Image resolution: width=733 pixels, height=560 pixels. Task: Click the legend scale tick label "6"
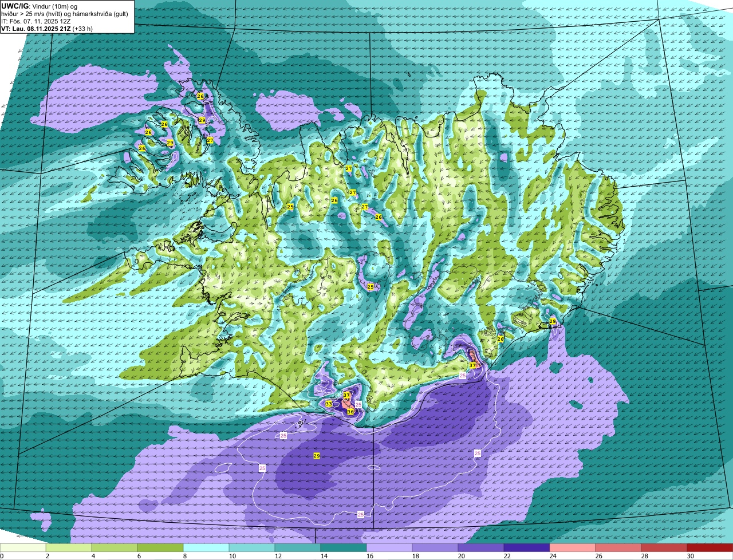coord(139,556)
